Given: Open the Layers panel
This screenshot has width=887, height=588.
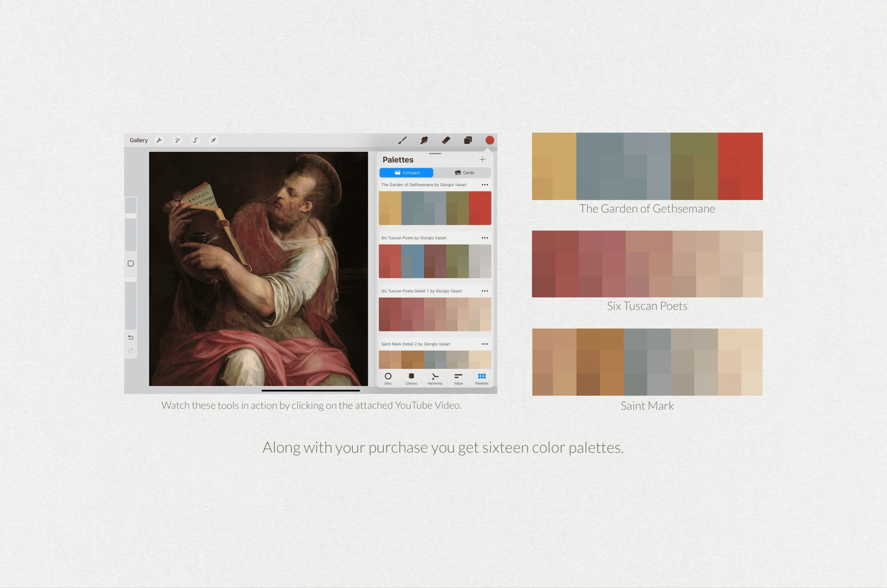Looking at the screenshot, I should 468,140.
